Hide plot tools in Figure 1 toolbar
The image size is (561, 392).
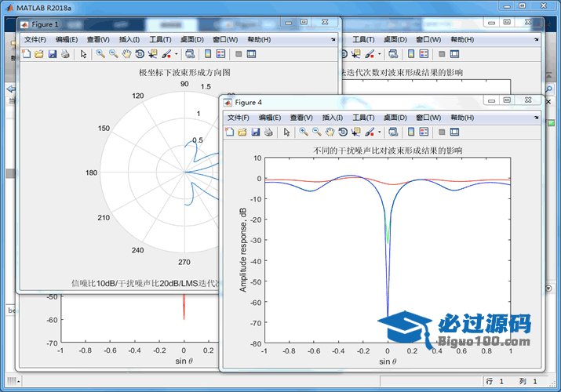pyautogui.click(x=239, y=54)
